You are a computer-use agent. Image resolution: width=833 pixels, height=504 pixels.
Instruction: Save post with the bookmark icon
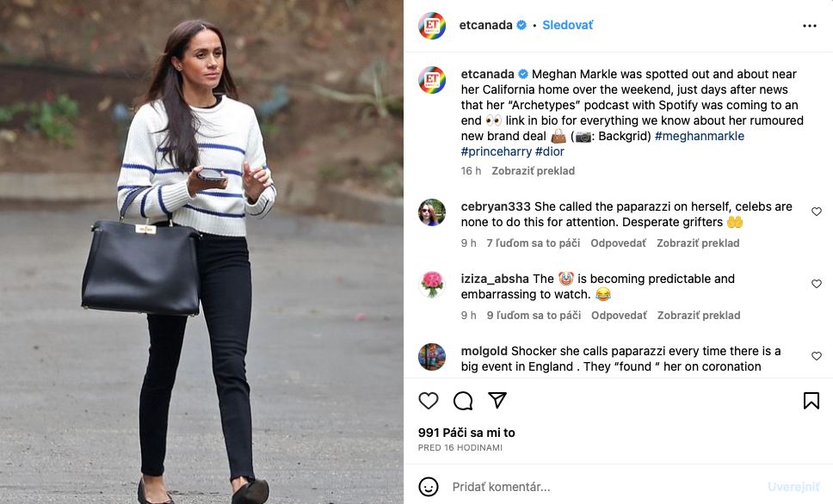[811, 401]
